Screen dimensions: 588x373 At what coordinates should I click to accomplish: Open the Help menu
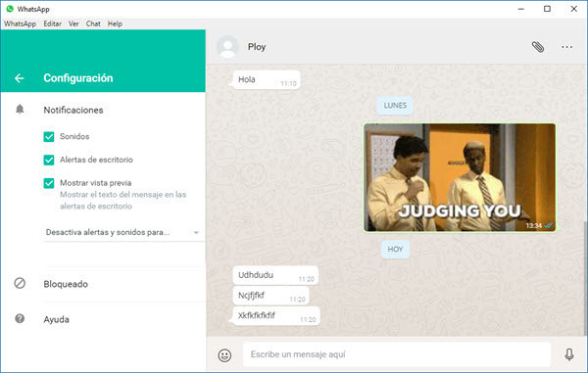[x=115, y=23]
